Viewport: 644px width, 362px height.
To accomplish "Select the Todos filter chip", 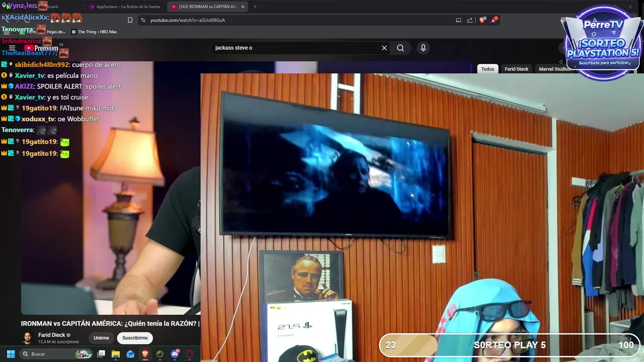I will tap(488, 69).
